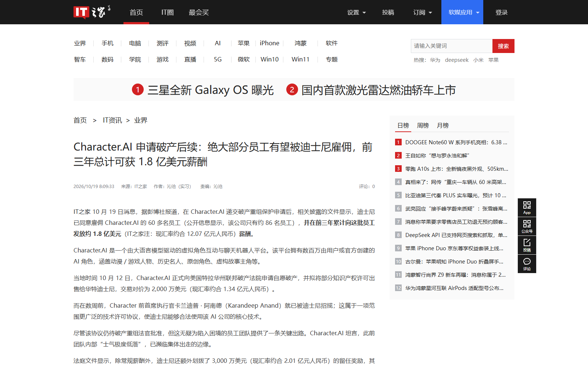This screenshot has width=588, height=368.
Task: Open the 软媒应用 dropdown
Action: (x=462, y=13)
